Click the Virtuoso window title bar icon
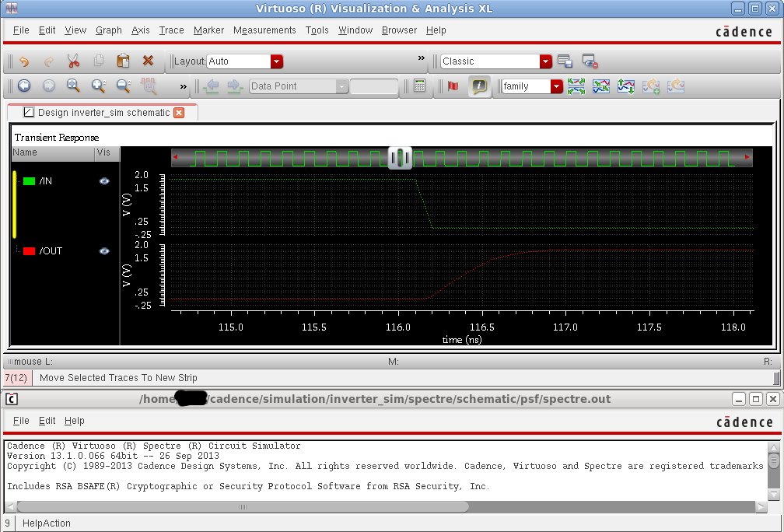Viewport: 784px width, 532px height. (x=12, y=8)
